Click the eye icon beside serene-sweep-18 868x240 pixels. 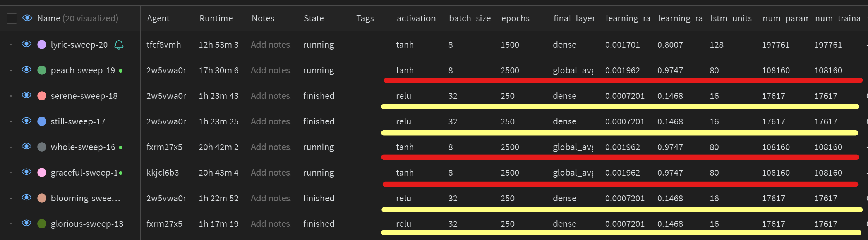click(x=26, y=95)
